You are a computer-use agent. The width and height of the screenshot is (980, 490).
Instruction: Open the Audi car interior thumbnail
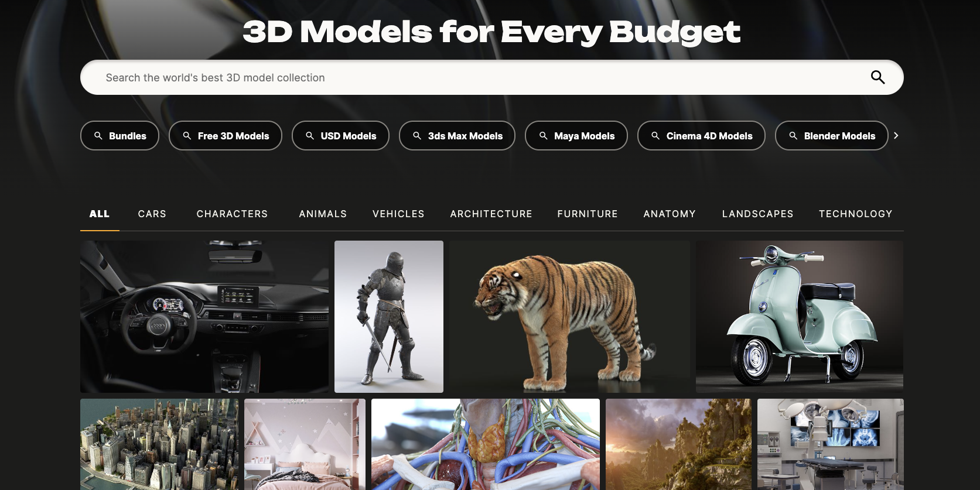(204, 317)
